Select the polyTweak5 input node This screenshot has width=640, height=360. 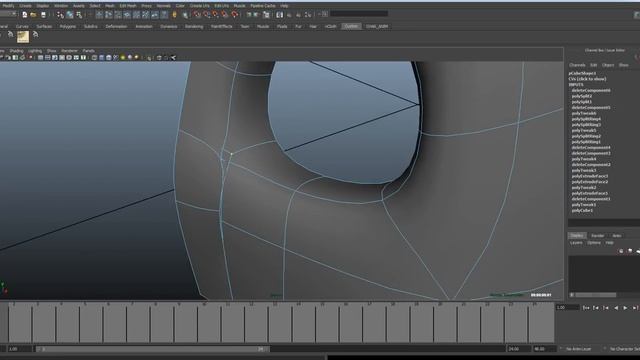(584, 130)
